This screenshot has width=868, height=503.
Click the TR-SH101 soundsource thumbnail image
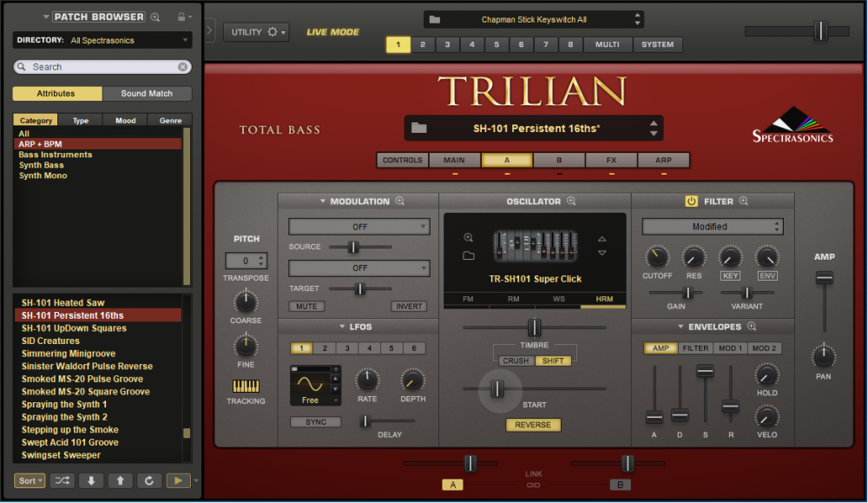pos(535,246)
